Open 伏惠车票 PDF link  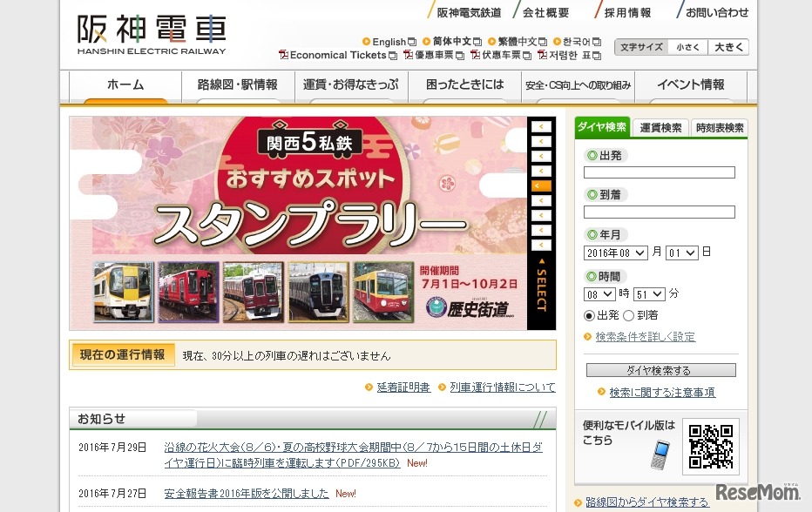pos(501,55)
